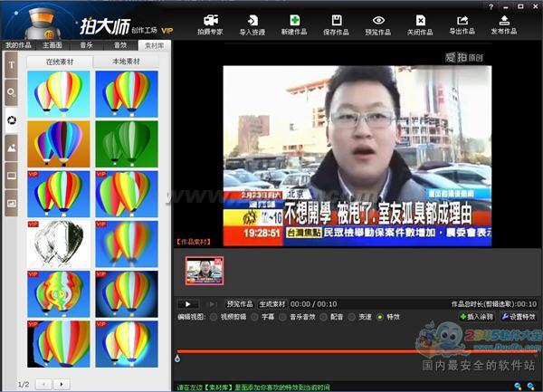Screen dimensions: 543x392
Task: Click the next-frame step button
Action: [211, 304]
